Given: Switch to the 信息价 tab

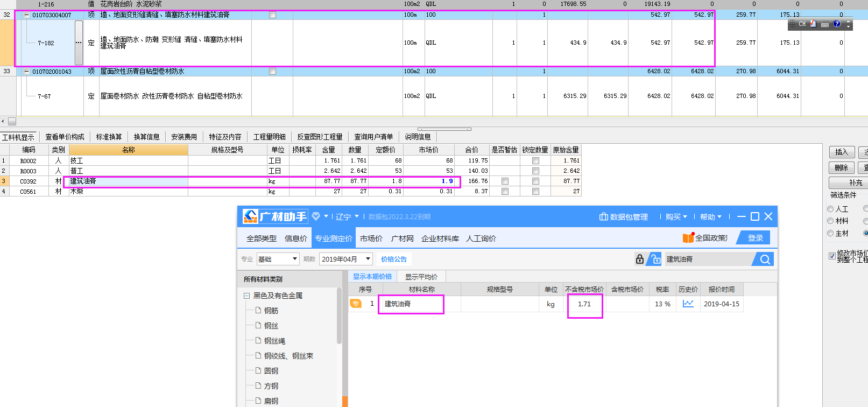Looking at the screenshot, I should click(296, 238).
